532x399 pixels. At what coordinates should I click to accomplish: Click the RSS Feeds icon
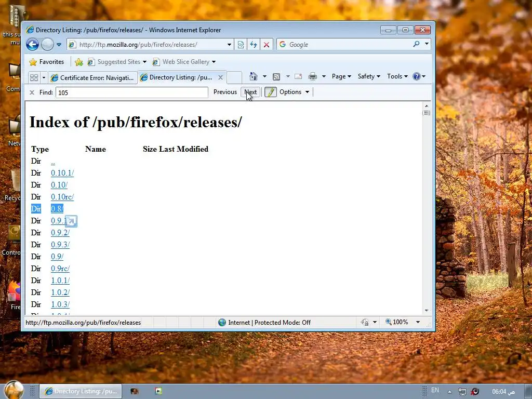tap(276, 76)
